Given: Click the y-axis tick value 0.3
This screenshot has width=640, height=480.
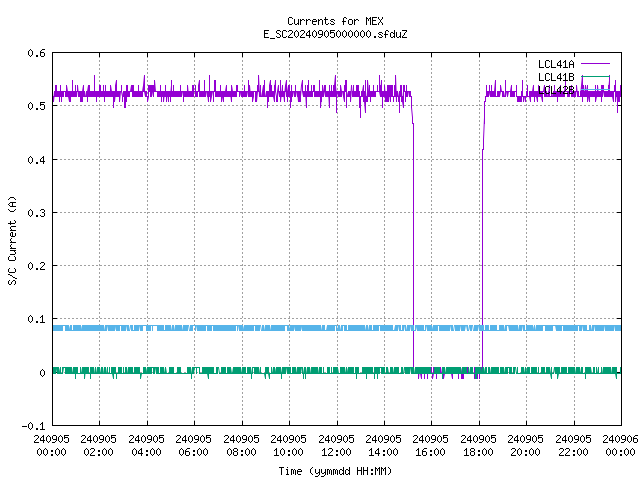Looking at the screenshot, I should tap(36, 213).
